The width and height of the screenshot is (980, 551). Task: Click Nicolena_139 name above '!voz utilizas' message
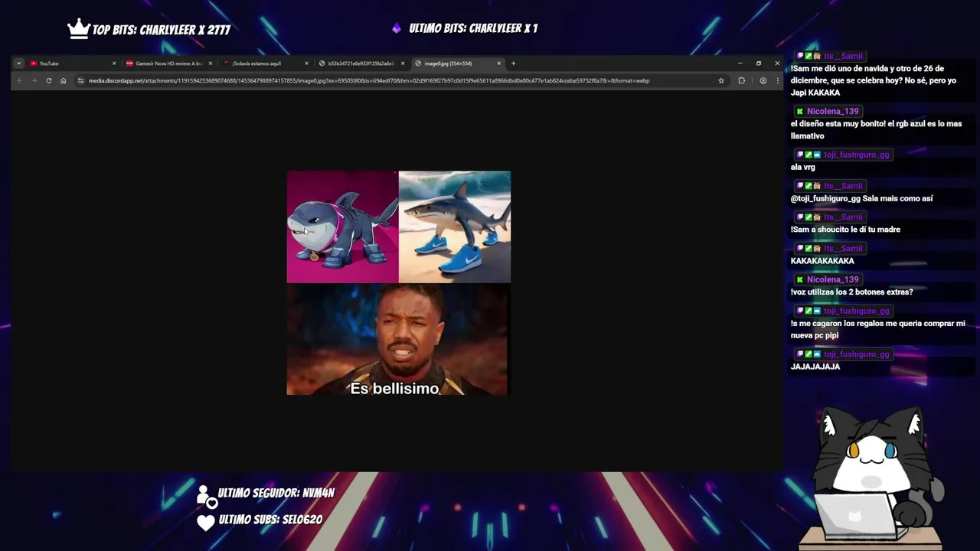[x=832, y=280]
